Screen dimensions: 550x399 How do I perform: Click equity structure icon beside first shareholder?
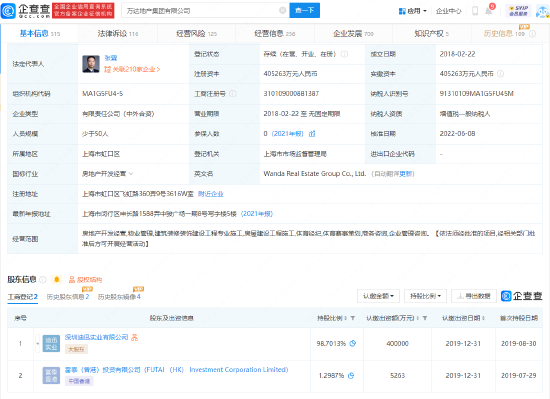pyautogui.click(x=135, y=337)
